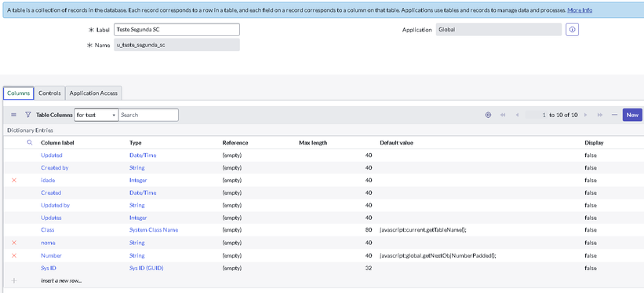
Task: Open the list hamburger menu icon
Action: tap(13, 115)
